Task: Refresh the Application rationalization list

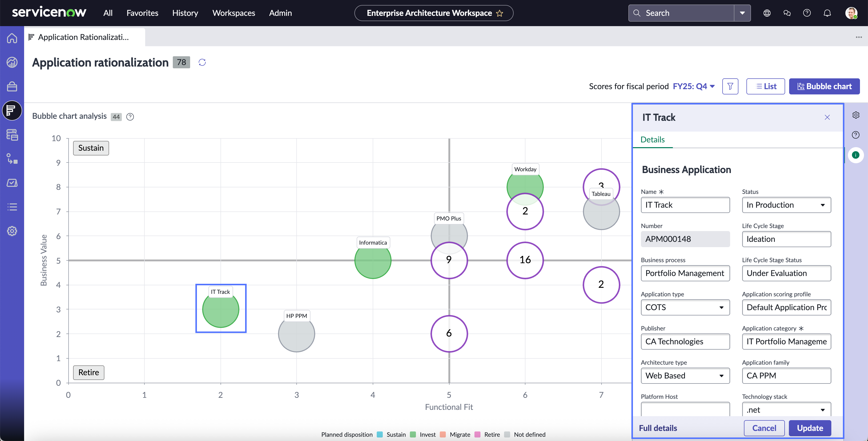Action: click(x=202, y=62)
